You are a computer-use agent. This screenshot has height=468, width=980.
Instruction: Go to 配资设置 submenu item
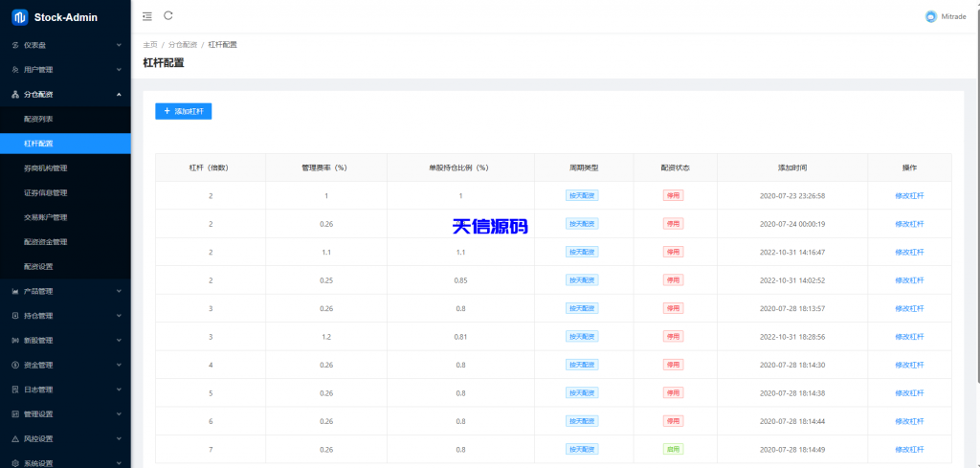pyautogui.click(x=38, y=266)
